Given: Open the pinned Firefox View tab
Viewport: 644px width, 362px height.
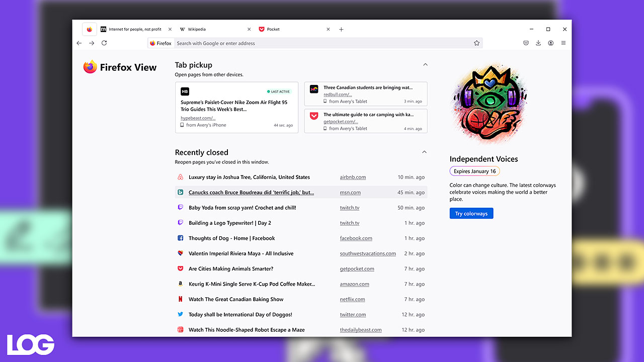Looking at the screenshot, I should [x=90, y=29].
